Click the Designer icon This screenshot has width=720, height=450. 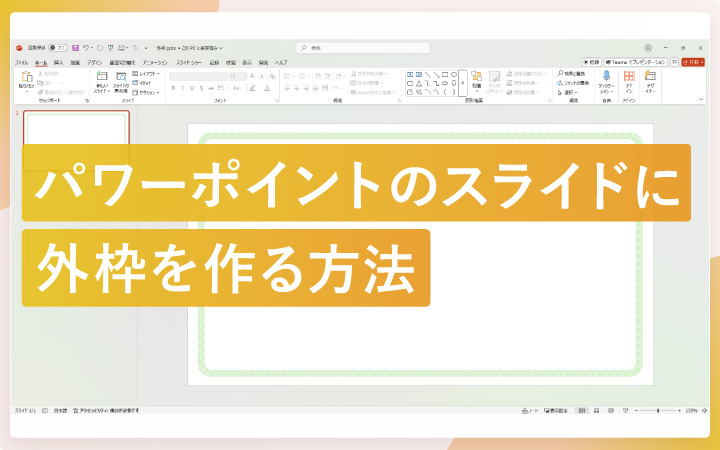pyautogui.click(x=650, y=76)
